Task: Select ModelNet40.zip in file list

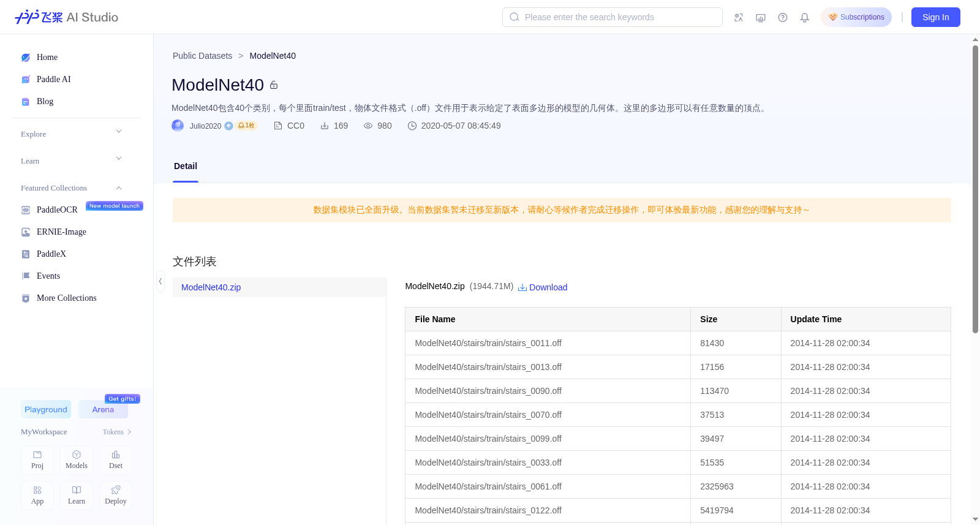Action: click(279, 287)
